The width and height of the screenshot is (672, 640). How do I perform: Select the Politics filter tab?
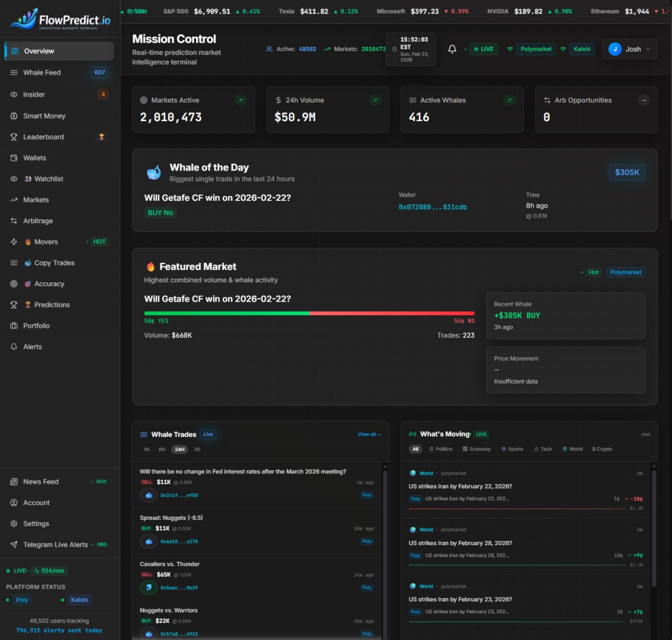(440, 449)
